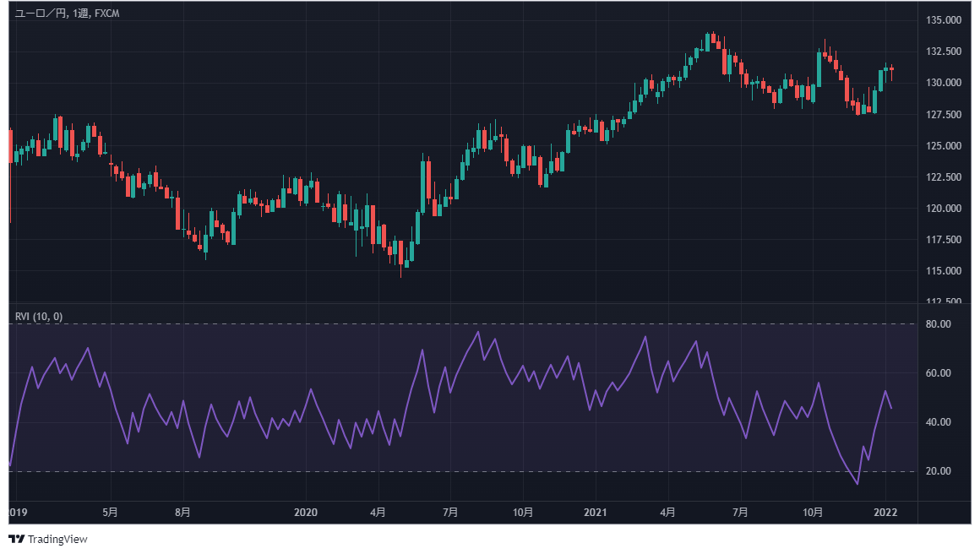The width and height of the screenshot is (980, 554).
Task: Click the 5月 label on the time axis
Action: (111, 511)
